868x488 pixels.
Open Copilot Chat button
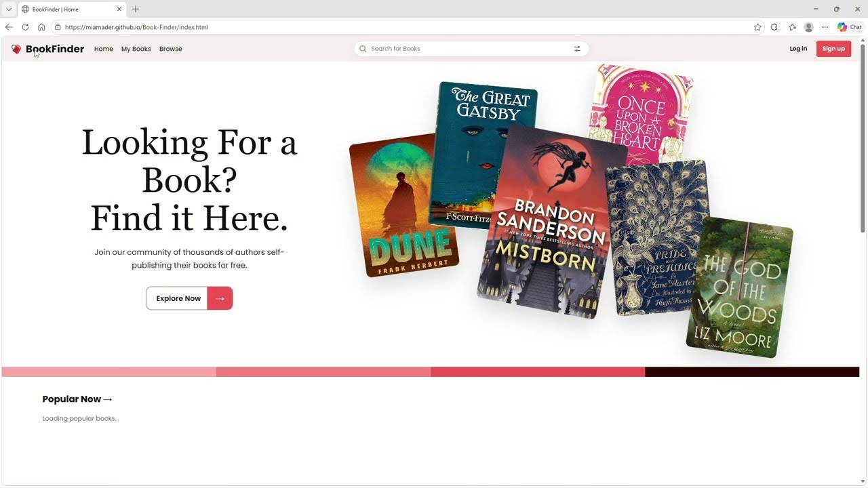pos(849,27)
